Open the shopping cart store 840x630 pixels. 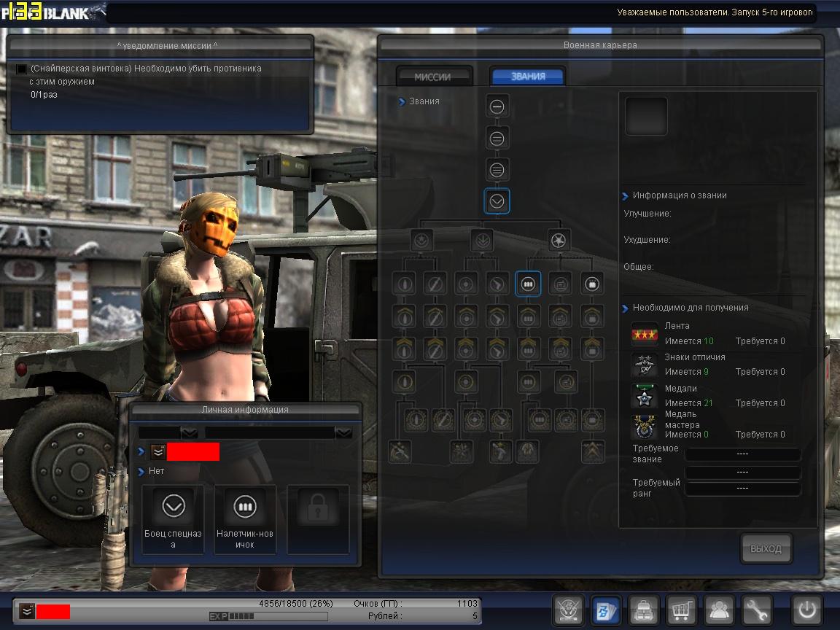[x=681, y=610]
